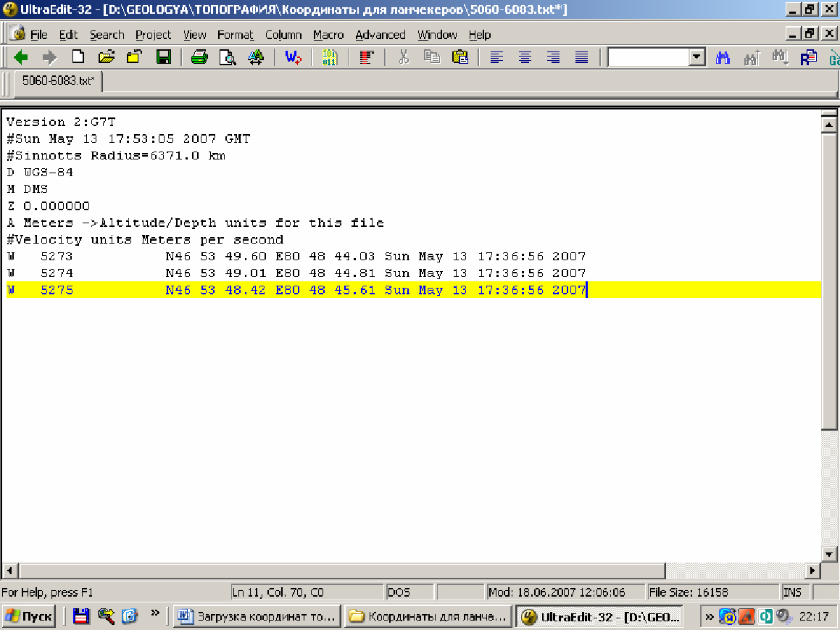
Task: Click the document icon left of File menu
Action: pyautogui.click(x=17, y=34)
